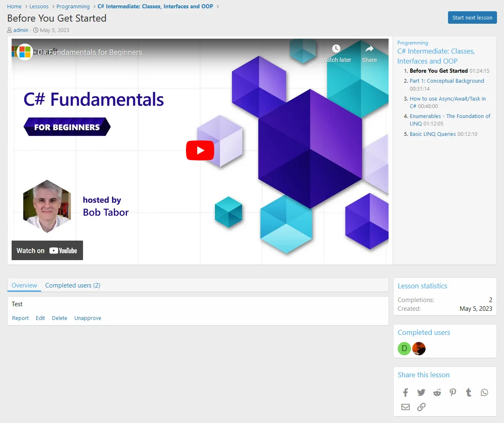Pin lesson using Pinterest icon
Viewport: 504px width, 423px height.
[453, 393]
